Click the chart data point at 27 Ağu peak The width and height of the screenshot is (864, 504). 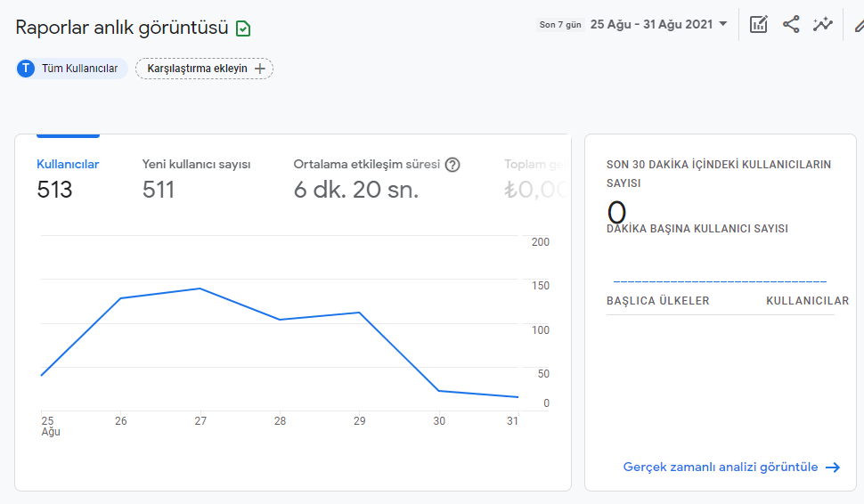[x=200, y=289]
